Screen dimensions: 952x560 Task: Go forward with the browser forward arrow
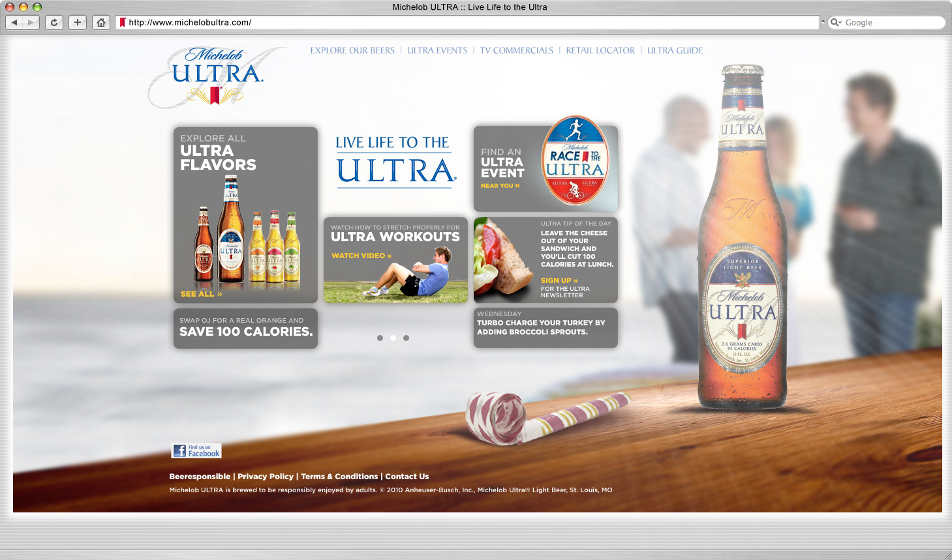tap(31, 22)
